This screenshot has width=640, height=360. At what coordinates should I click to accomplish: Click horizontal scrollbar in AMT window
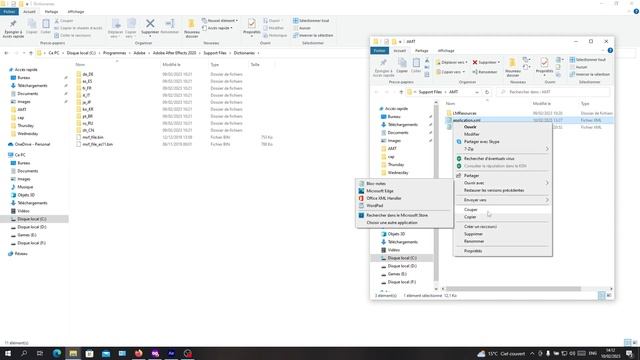tap(513, 289)
